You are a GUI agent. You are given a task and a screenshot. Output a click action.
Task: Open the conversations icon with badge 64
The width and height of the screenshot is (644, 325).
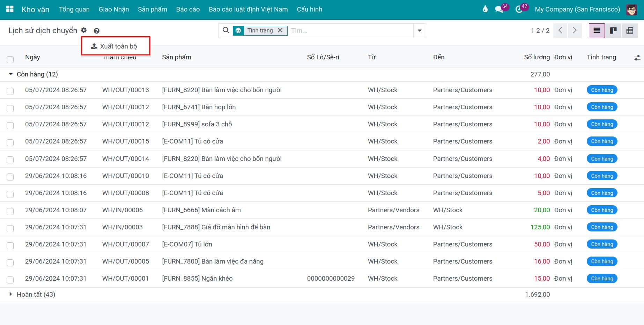[499, 9]
